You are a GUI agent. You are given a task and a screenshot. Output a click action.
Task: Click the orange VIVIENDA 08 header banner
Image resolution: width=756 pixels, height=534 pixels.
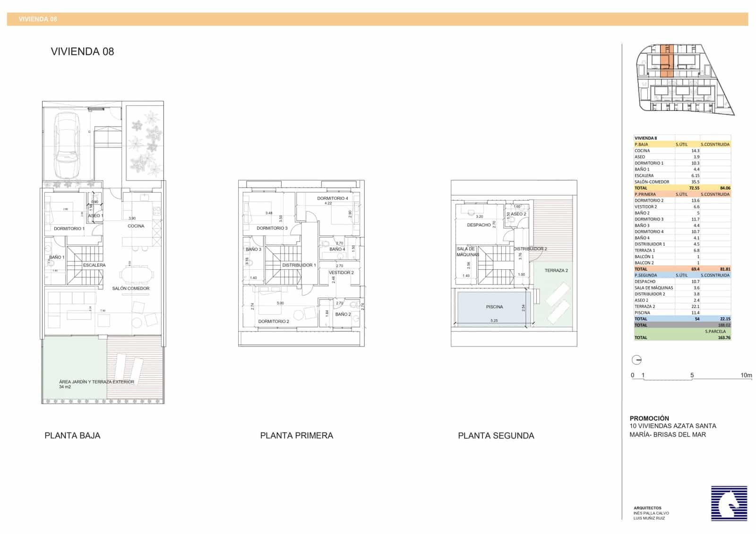coord(378,19)
